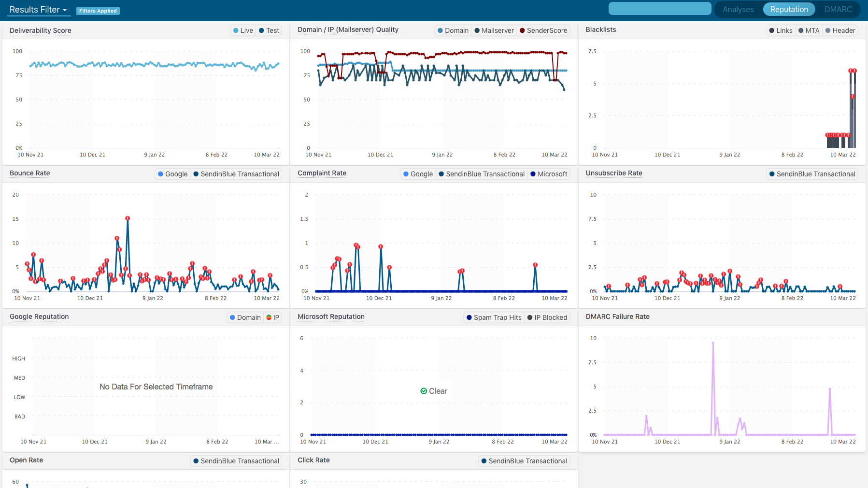Screen dimensions: 868x488
Task: Toggle Domain series in Google Reputation chart
Action: click(x=245, y=317)
